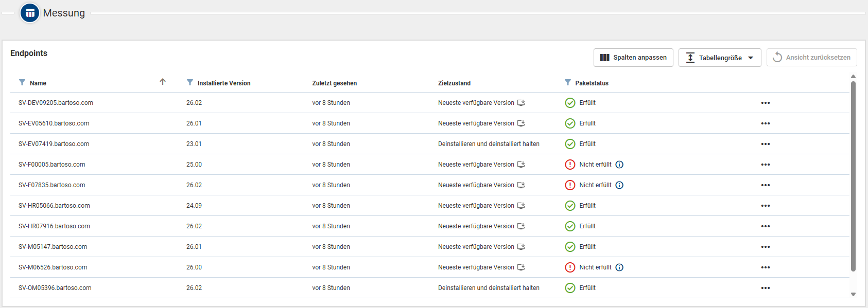Select SV-F07835.bartoso.com name cell
The width and height of the screenshot is (868, 308).
[52, 185]
